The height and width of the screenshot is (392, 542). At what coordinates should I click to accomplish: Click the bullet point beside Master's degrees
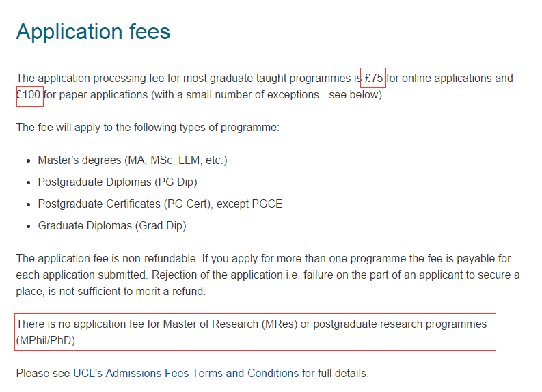pos(28,161)
